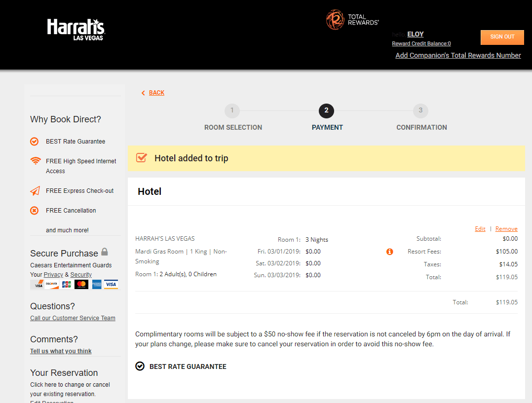Open the Privacy link
The width and height of the screenshot is (532, 403).
coord(53,275)
